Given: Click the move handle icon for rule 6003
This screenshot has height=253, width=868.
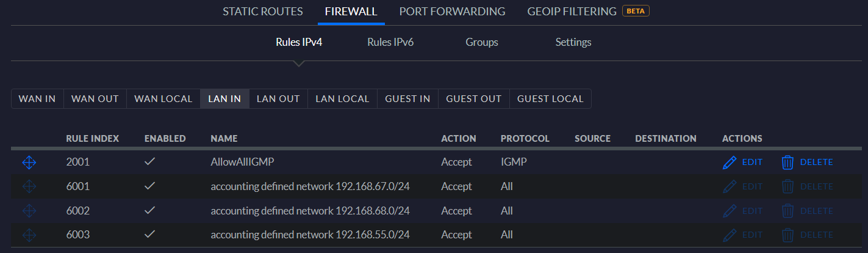Looking at the screenshot, I should pos(29,235).
